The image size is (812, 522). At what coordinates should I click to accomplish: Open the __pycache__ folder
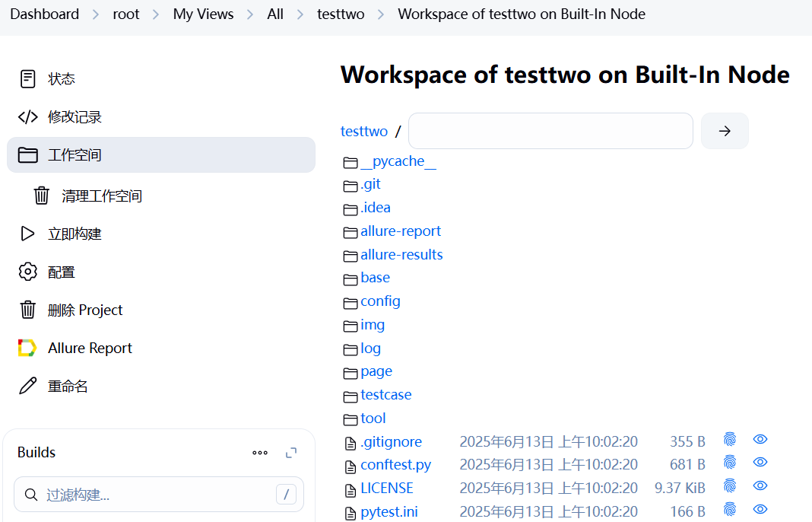click(x=398, y=161)
